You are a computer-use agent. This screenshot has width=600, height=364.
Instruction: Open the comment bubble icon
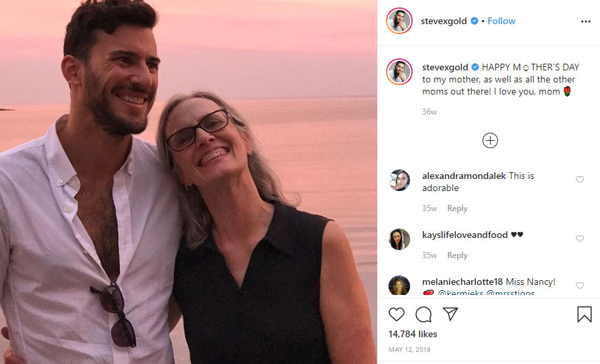click(423, 314)
